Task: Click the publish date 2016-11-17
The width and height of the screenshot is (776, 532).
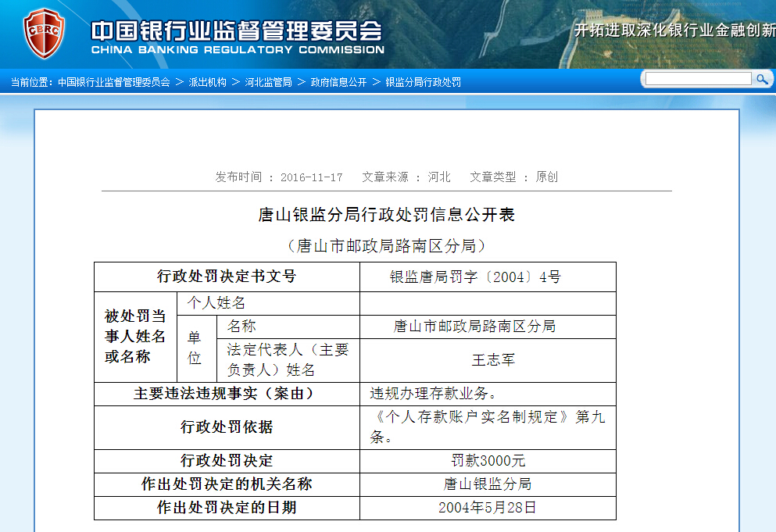Action: coord(311,177)
